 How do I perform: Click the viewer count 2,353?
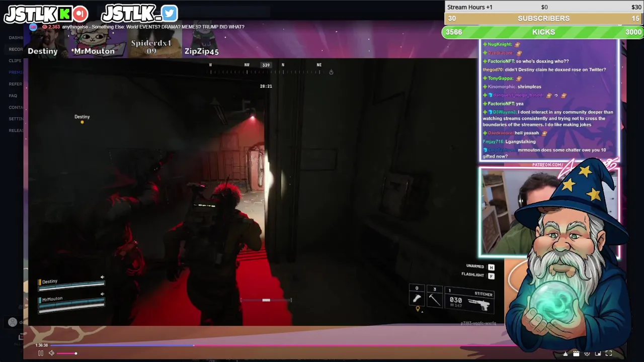[51, 27]
